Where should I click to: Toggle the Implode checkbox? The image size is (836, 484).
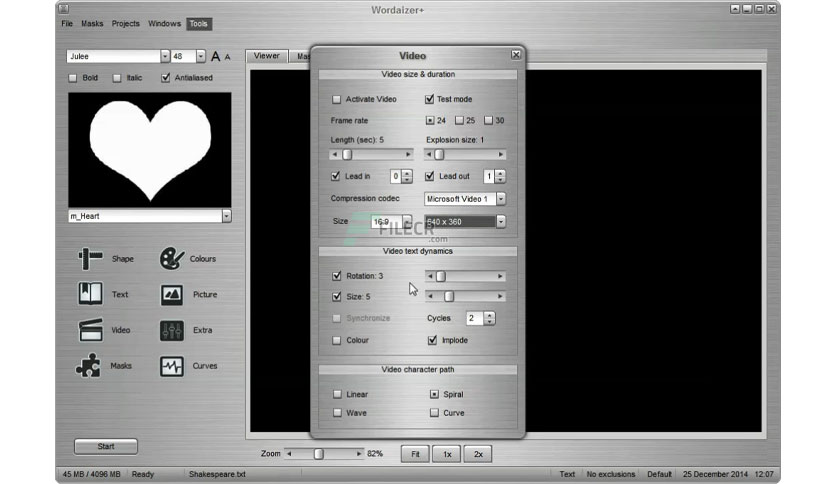pyautogui.click(x=432, y=340)
